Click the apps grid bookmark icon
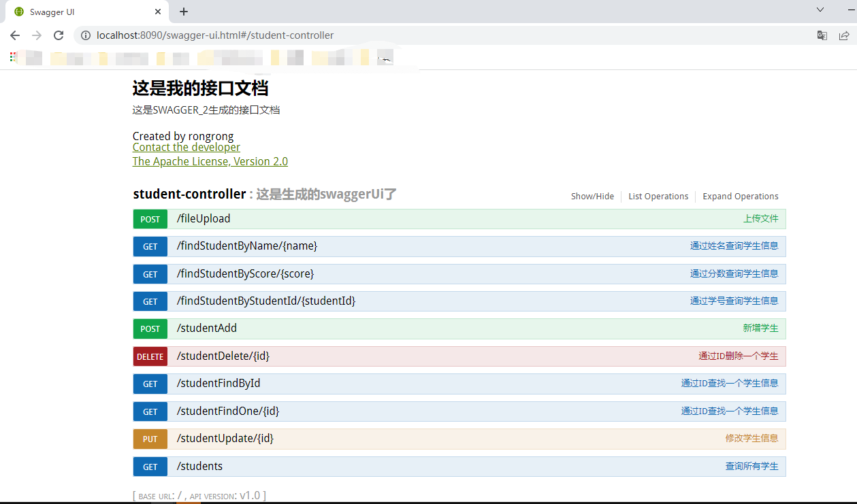This screenshot has height=504, width=857. [14, 57]
